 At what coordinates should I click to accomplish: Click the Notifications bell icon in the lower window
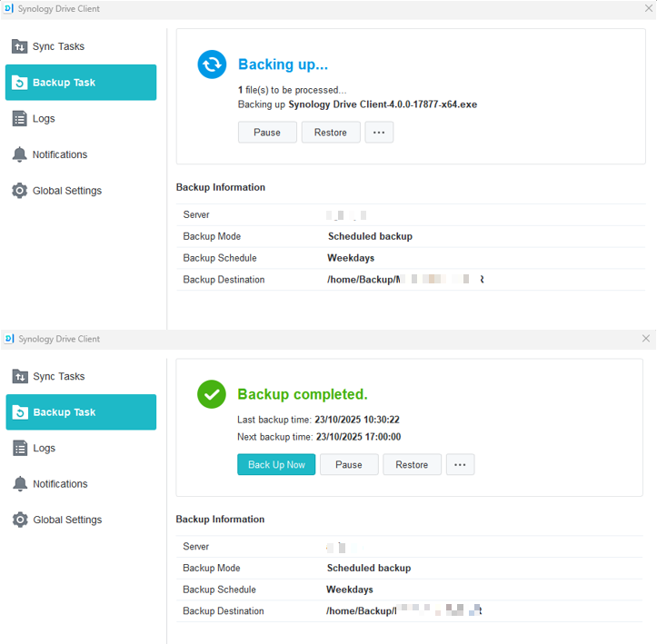[x=19, y=484]
